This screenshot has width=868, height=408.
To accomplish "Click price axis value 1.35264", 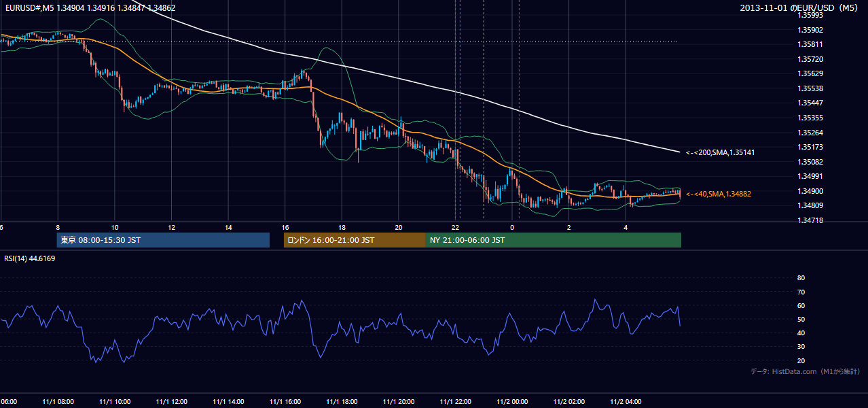I will [810, 133].
